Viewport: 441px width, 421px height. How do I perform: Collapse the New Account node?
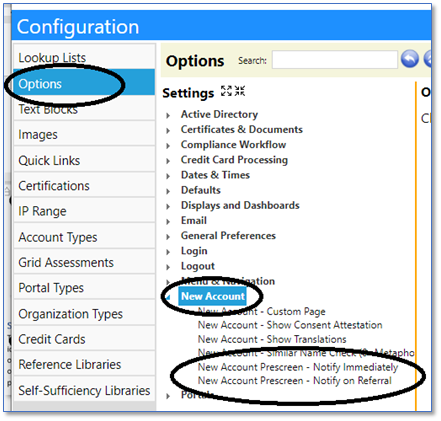tap(168, 297)
